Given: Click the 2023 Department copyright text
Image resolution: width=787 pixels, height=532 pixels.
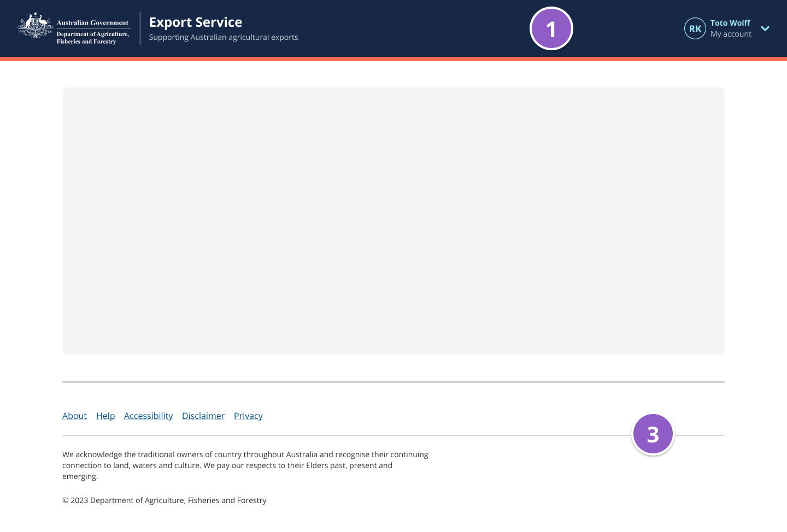Looking at the screenshot, I should tap(164, 500).
